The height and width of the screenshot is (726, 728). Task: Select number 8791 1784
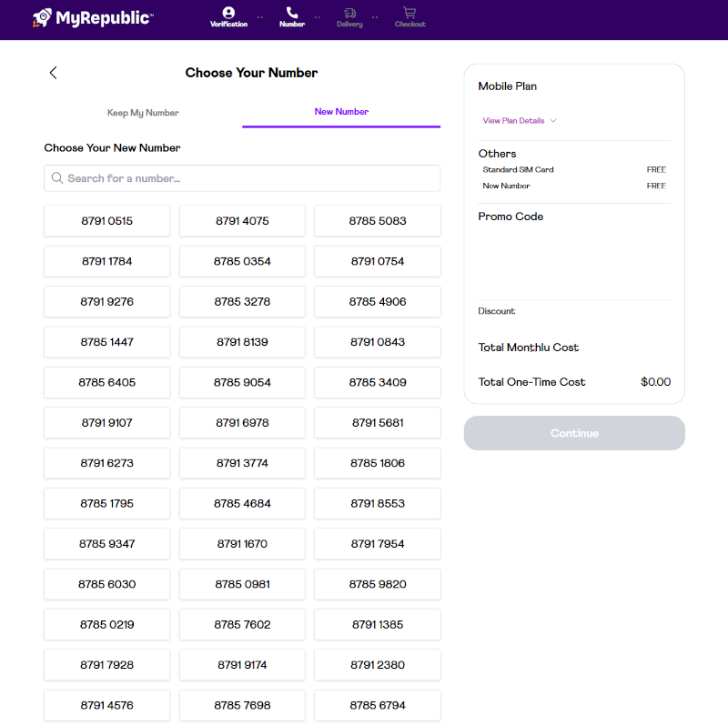pyautogui.click(x=107, y=261)
